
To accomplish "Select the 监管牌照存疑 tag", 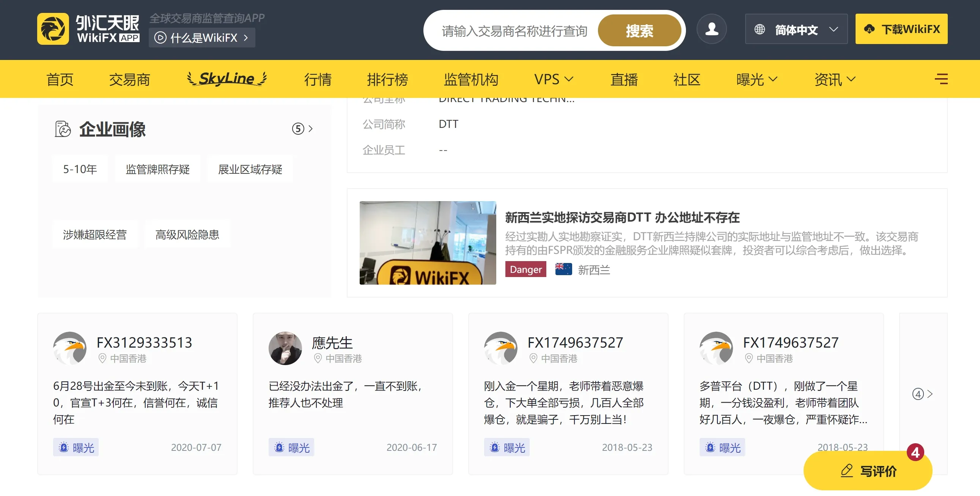I will [x=157, y=169].
